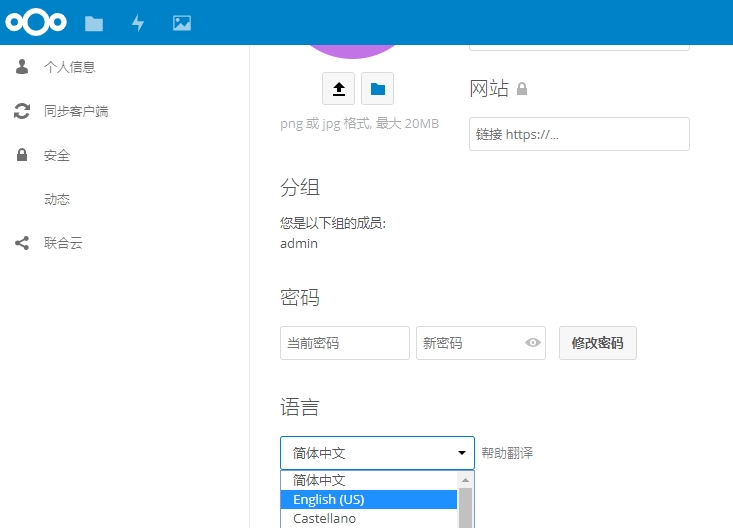733x528 pixels.
Task: Click the lock icon beside 网站
Action: (x=521, y=89)
